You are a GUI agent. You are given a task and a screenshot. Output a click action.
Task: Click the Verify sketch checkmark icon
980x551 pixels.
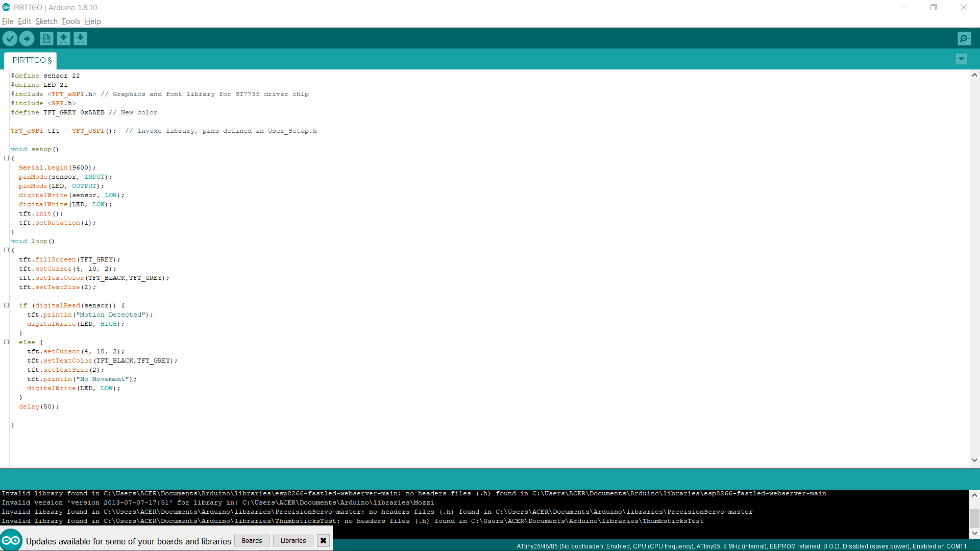(10, 38)
